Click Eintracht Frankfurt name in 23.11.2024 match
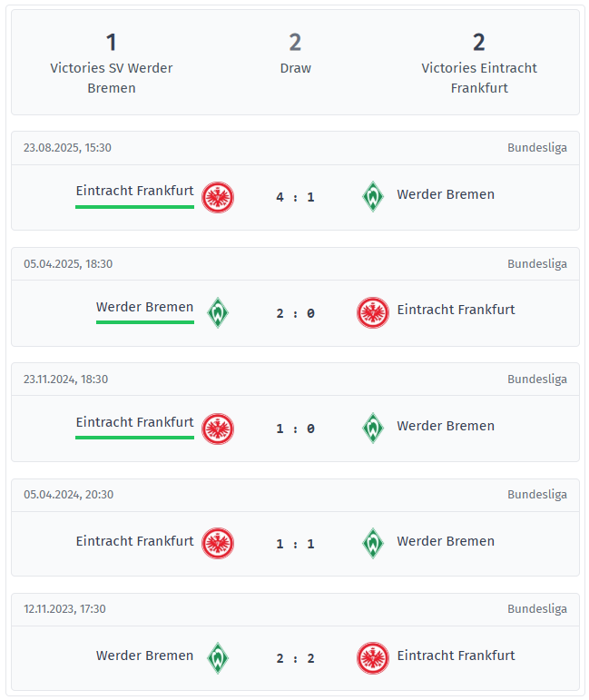Viewport: 589px width, 700px height. click(x=134, y=422)
